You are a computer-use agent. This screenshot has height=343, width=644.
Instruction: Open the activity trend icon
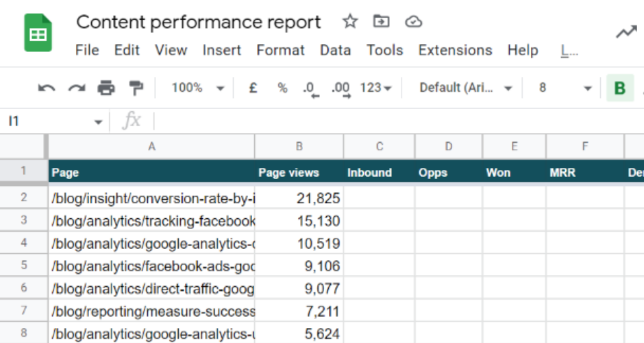[x=626, y=32]
